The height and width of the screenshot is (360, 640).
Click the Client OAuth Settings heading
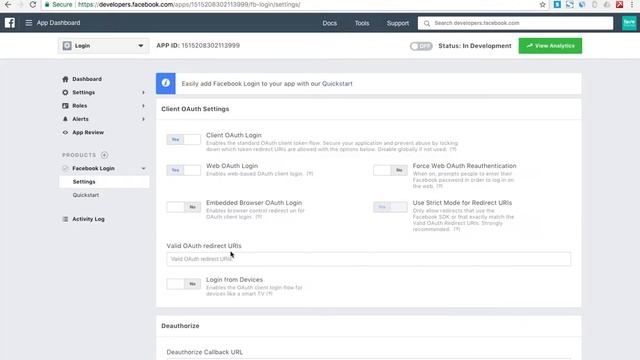pyautogui.click(x=195, y=109)
